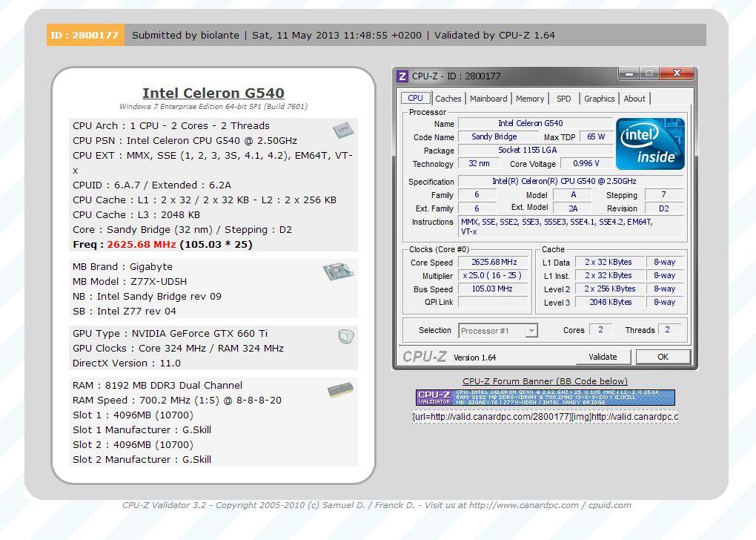Click the empty QPI Link field
Image resolution: width=756 pixels, height=540 pixels.
tap(493, 302)
